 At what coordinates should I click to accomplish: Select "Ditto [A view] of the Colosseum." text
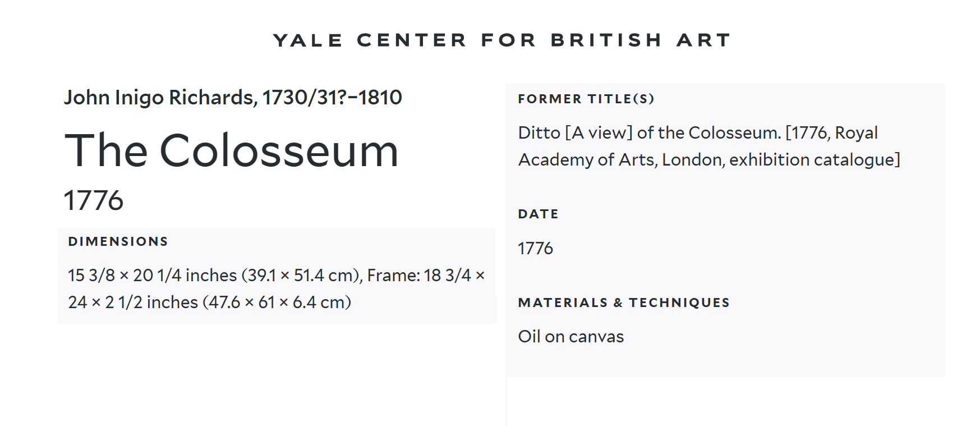(649, 133)
